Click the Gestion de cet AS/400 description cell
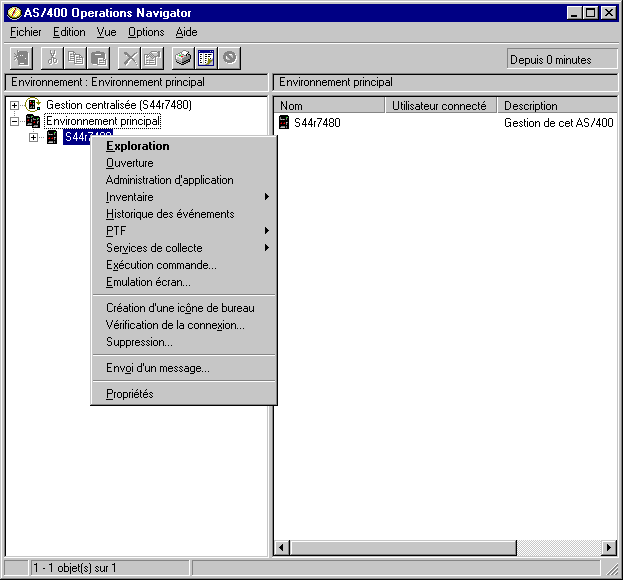 tap(559, 123)
